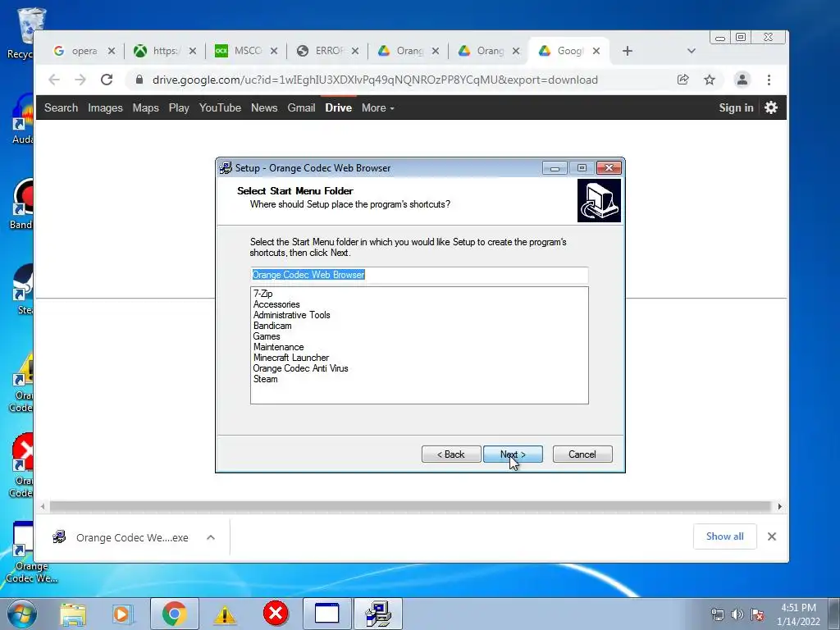Image resolution: width=840 pixels, height=630 pixels.
Task: Bookmark this page with the star
Action: 710,80
